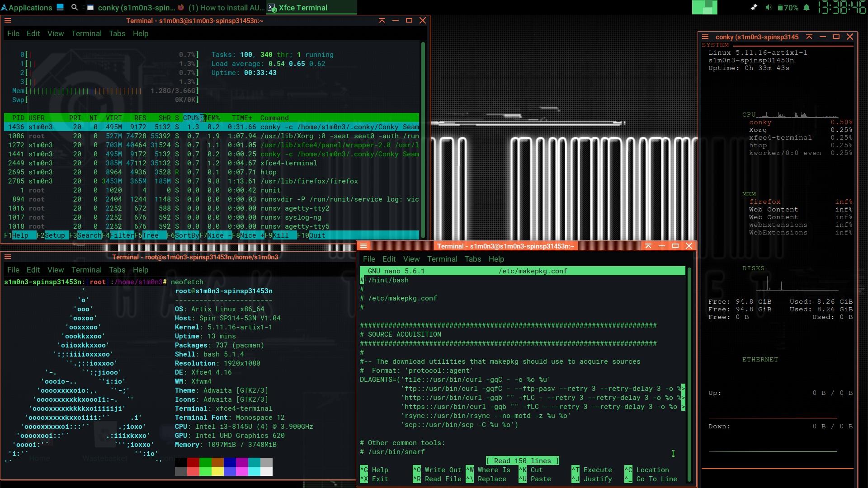Toggle htop Tree view with F5
This screenshot has height=488, width=868.
[x=150, y=235]
